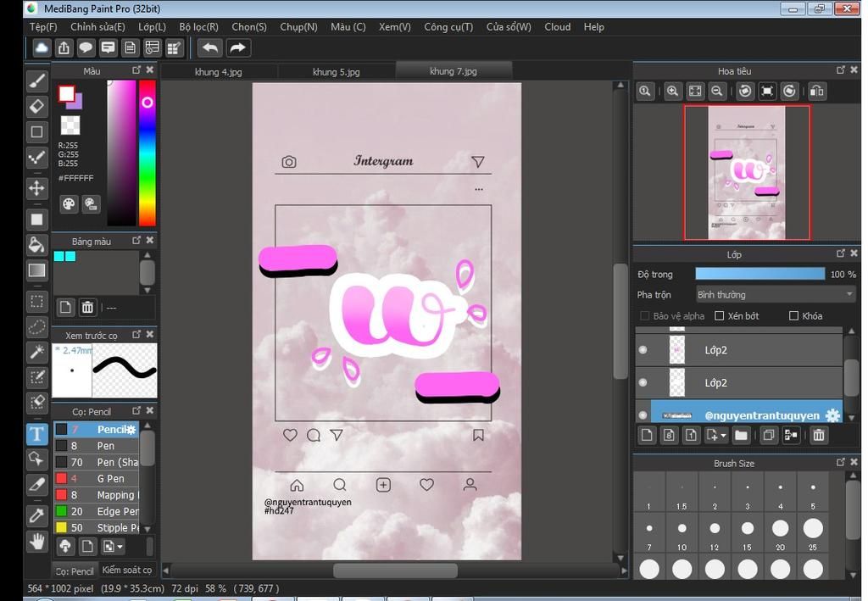Click the Redo arrow in the toolbar
The height and width of the screenshot is (601, 868).
click(x=238, y=48)
